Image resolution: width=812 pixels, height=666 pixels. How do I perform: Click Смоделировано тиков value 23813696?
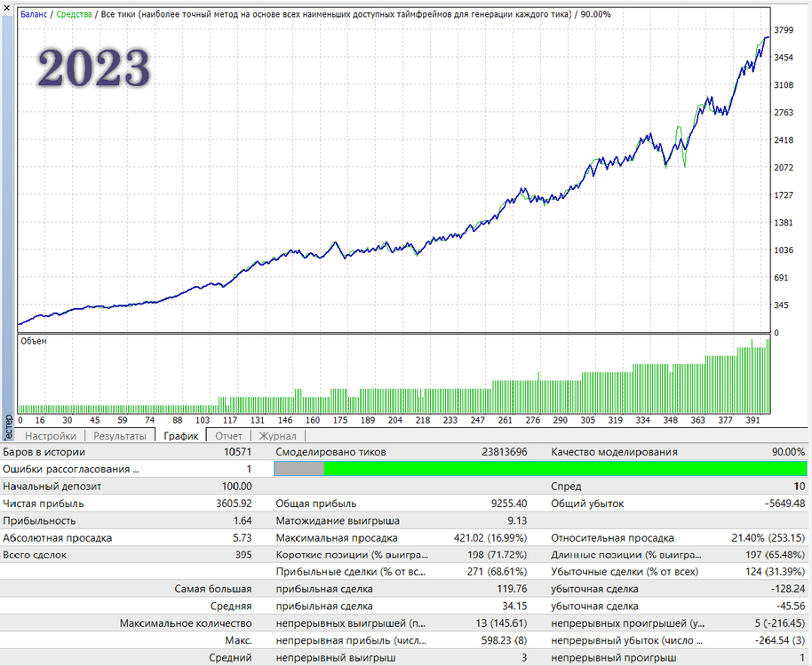coord(504,452)
